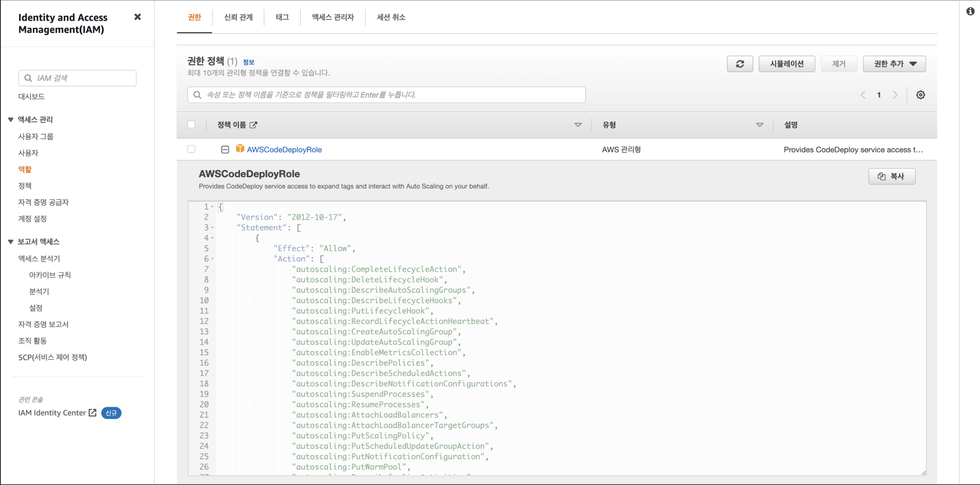Click the policy filter input field
This screenshot has height=485, width=980.
[x=386, y=95]
